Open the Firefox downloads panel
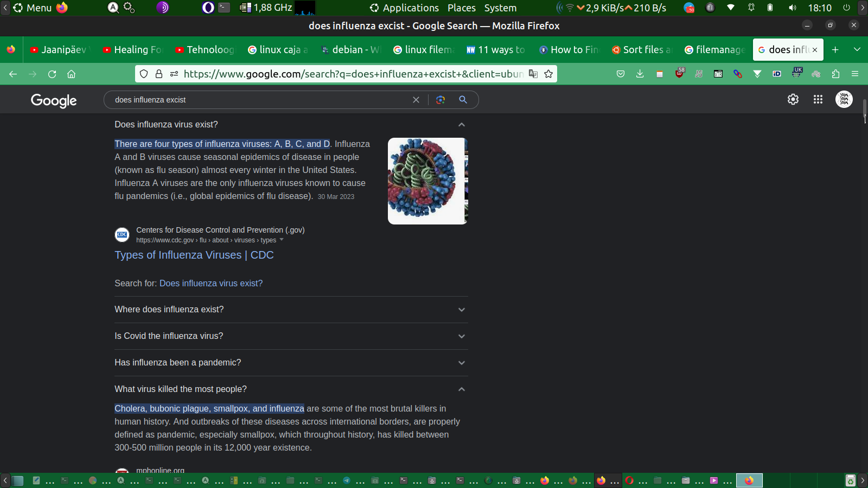This screenshot has height=488, width=868. tap(640, 74)
